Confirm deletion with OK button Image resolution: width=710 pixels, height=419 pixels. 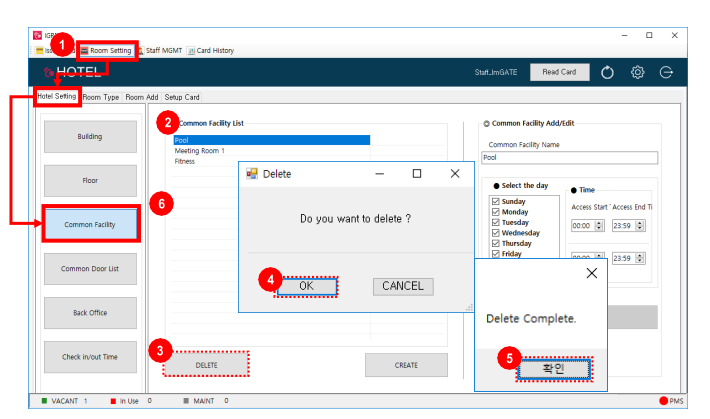coord(307,286)
